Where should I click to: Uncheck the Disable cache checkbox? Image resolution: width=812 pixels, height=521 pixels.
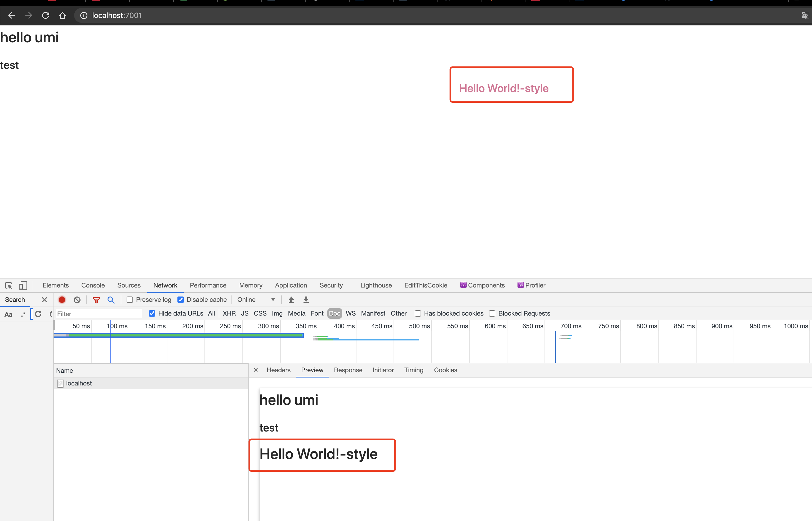point(181,300)
